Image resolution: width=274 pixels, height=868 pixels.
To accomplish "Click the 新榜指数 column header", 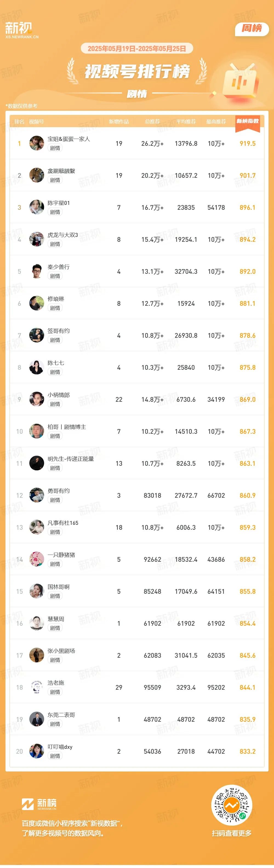I will pyautogui.click(x=247, y=121).
